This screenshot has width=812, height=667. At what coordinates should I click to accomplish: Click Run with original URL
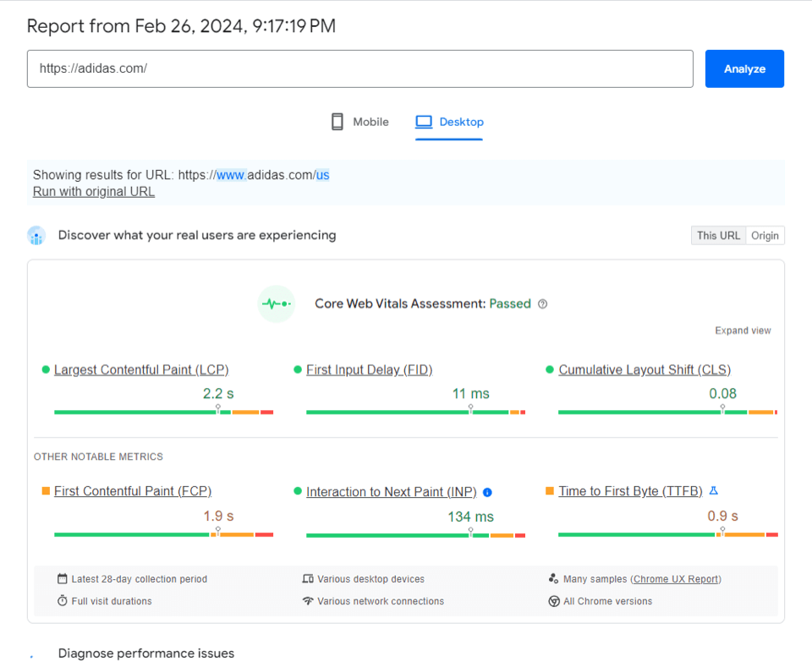coord(93,191)
